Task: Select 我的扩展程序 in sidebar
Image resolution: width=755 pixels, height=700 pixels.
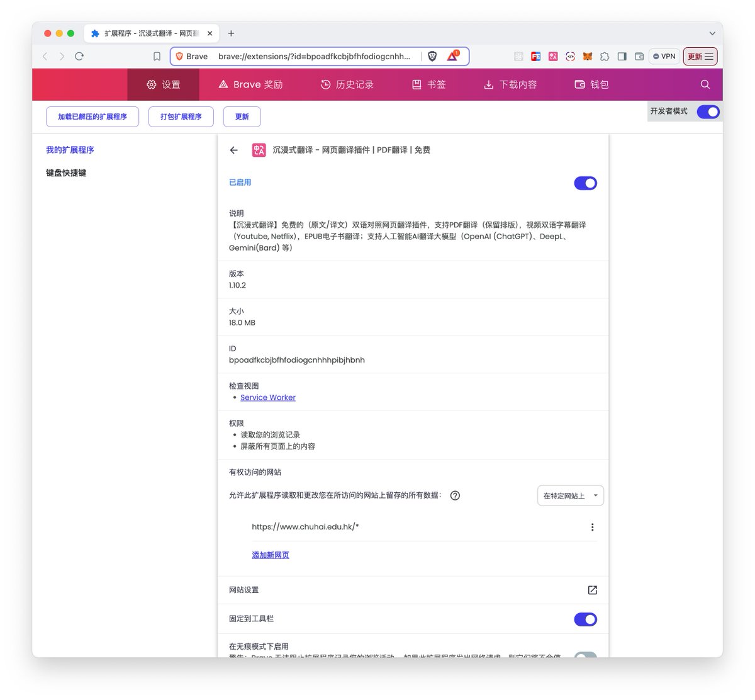Action: (x=70, y=150)
